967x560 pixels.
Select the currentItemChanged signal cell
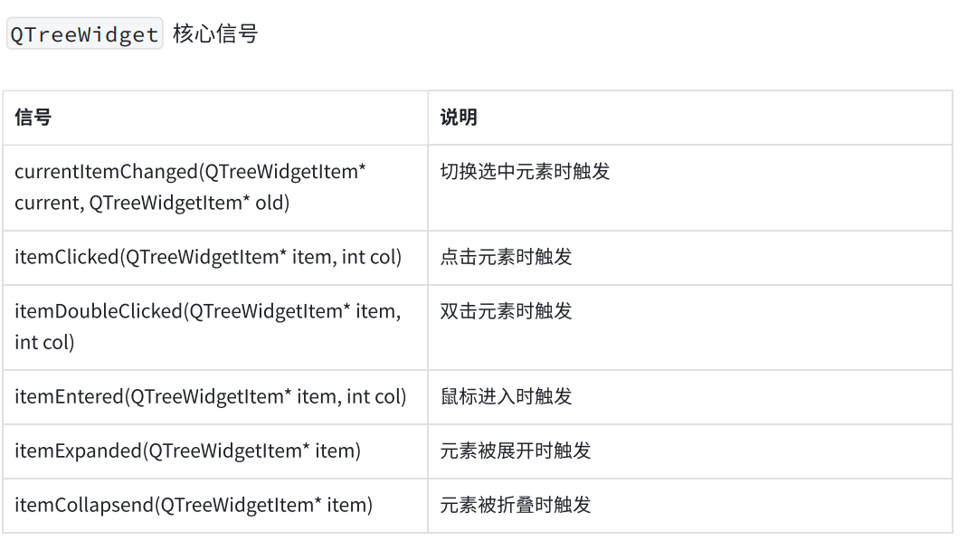(x=215, y=187)
